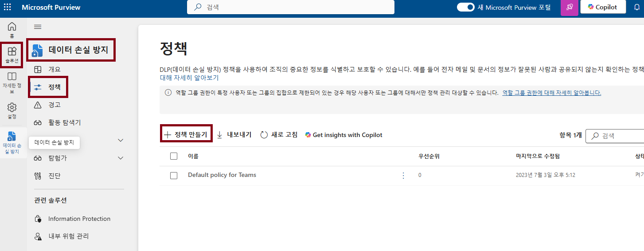The height and width of the screenshot is (251, 644).
Task: Tick the select-all header checkbox
Action: click(x=174, y=156)
